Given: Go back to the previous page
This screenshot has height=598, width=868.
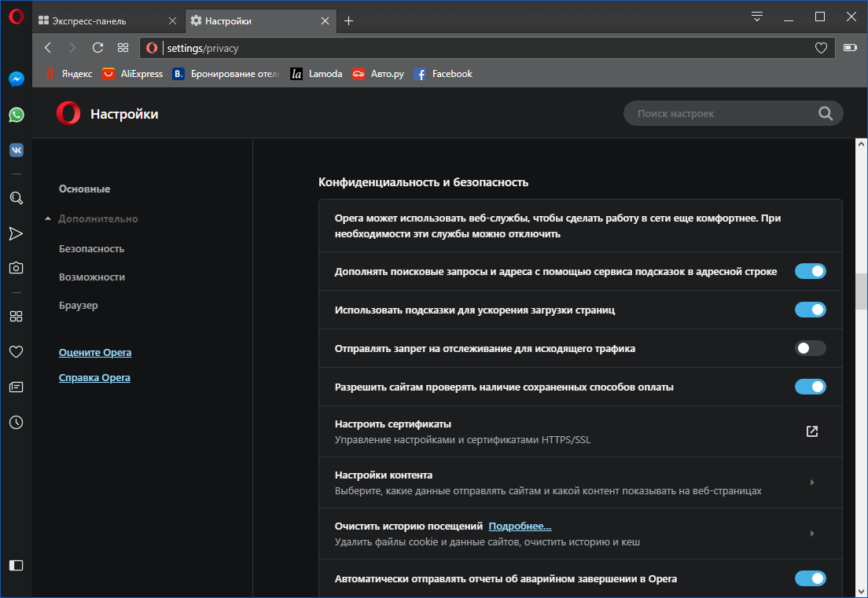Looking at the screenshot, I should pos(48,48).
